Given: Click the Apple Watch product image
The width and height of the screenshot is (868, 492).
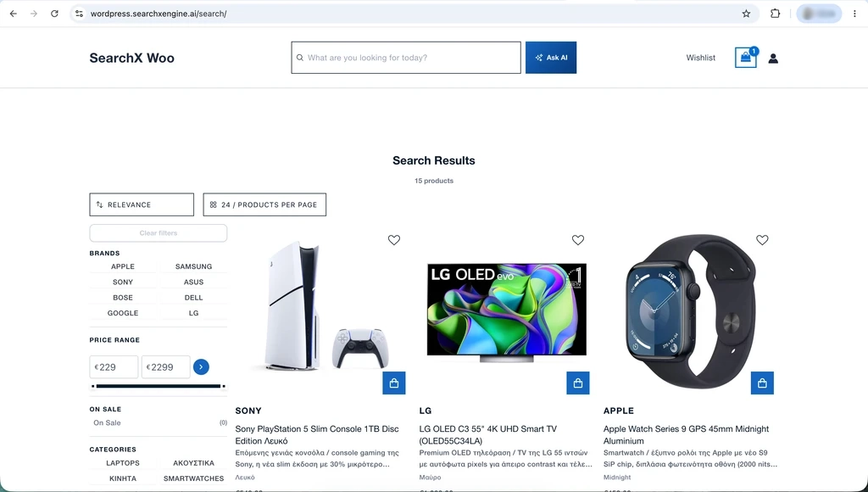Looking at the screenshot, I should 690,310.
